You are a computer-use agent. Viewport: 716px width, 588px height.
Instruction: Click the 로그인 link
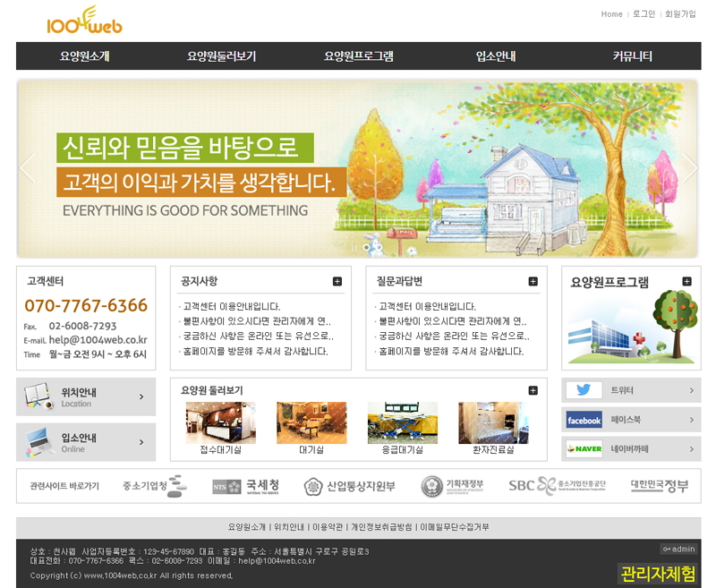point(644,14)
